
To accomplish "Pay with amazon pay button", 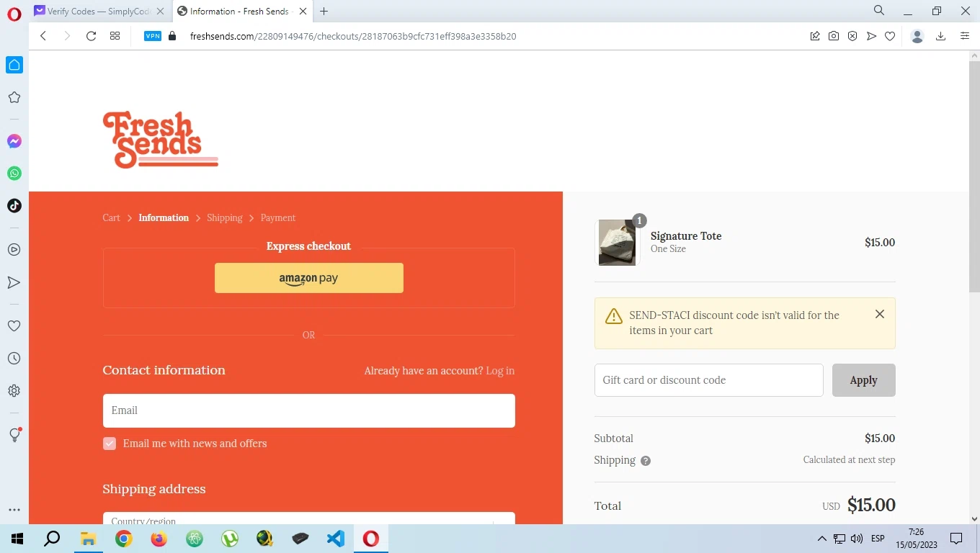I will coord(309,278).
